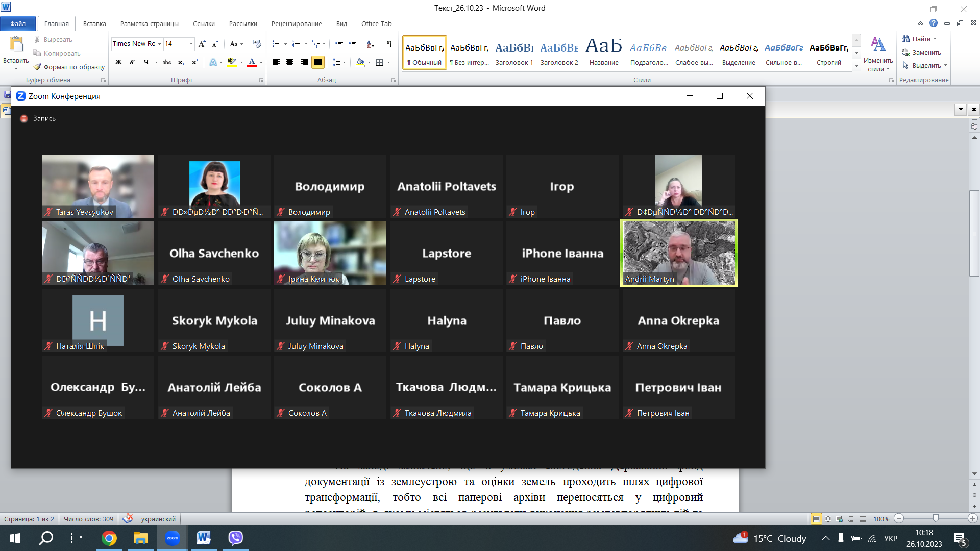Image resolution: width=980 pixels, height=551 pixels.
Task: Select Andrii Martyn's video tile in Zoom
Action: (679, 253)
